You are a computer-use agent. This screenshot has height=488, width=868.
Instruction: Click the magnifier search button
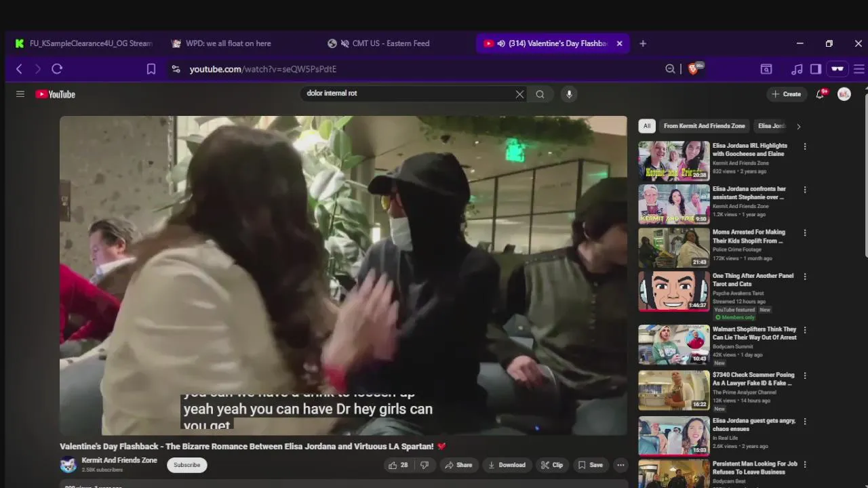540,94
